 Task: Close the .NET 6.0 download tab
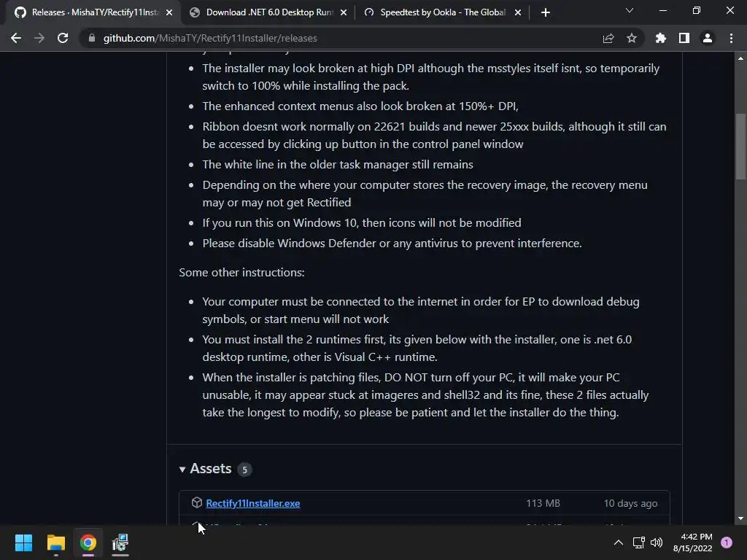click(344, 12)
